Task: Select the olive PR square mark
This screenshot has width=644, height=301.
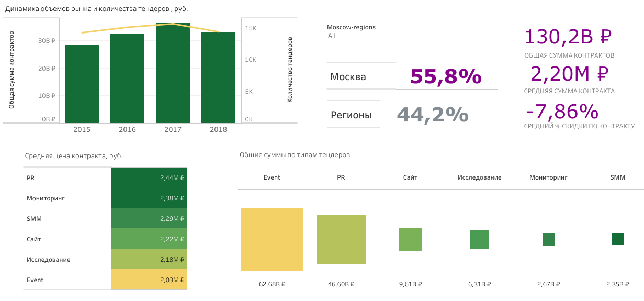Action: (341, 239)
